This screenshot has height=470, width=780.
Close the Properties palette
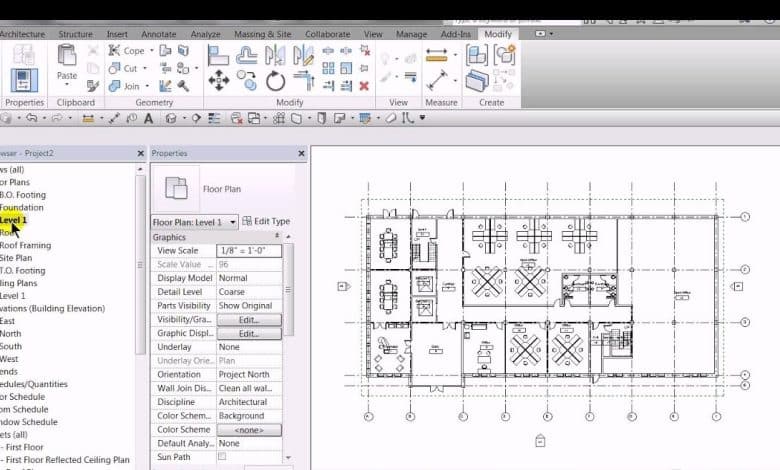(x=301, y=153)
